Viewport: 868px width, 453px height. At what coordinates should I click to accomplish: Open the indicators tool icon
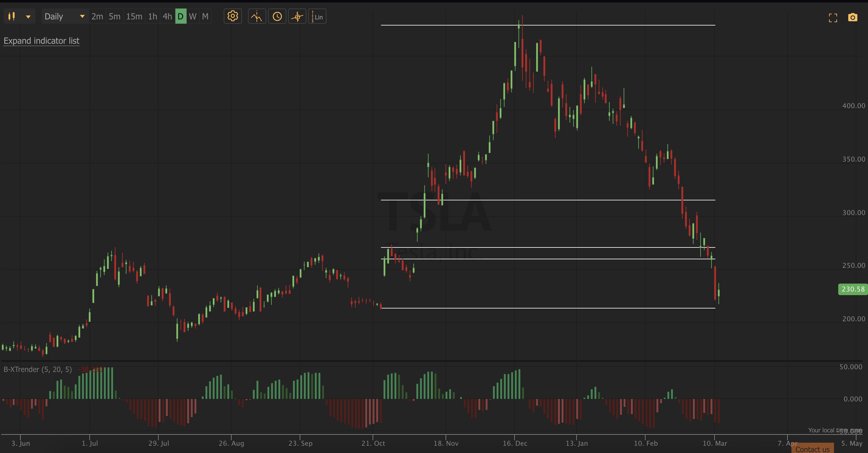click(257, 16)
